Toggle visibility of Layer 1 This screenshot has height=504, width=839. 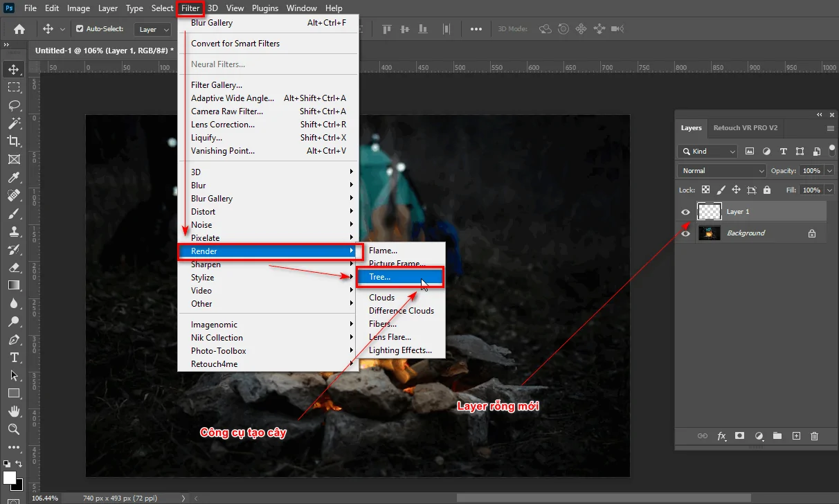click(x=685, y=211)
